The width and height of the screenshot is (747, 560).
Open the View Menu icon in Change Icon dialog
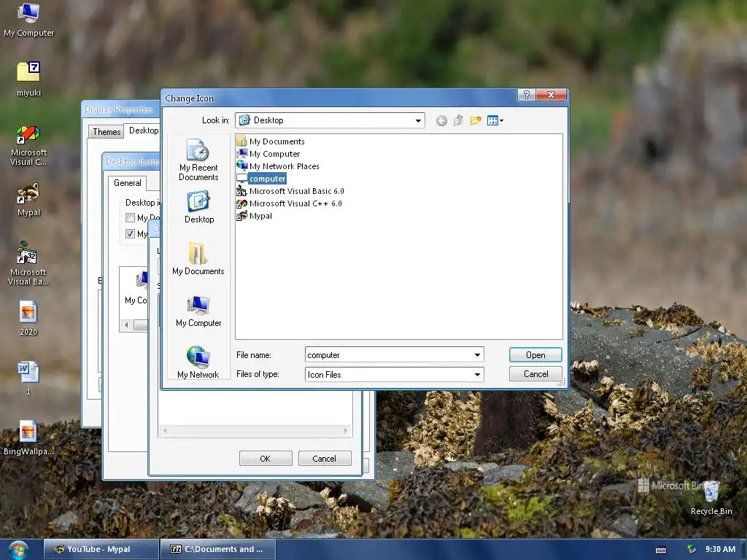tap(495, 120)
